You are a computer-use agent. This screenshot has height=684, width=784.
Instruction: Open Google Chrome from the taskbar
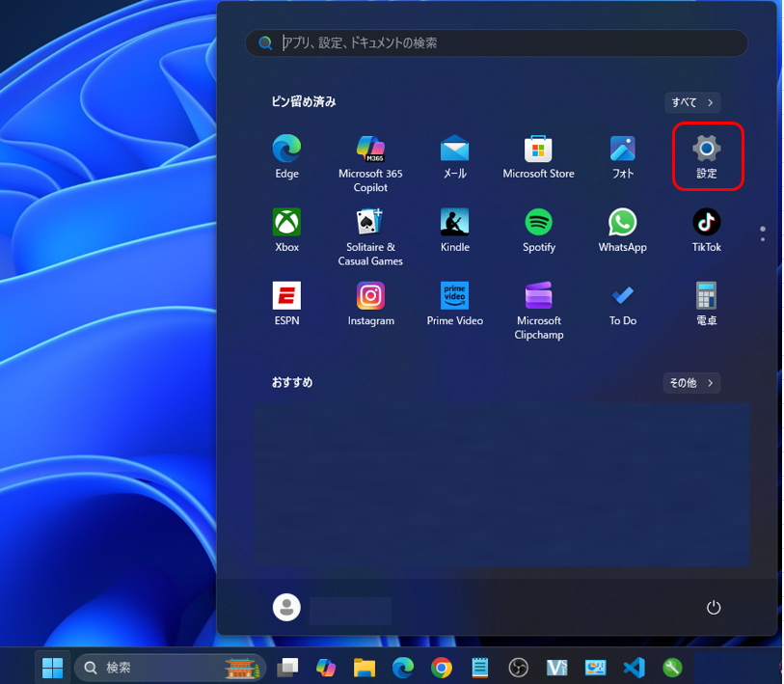pyautogui.click(x=442, y=668)
